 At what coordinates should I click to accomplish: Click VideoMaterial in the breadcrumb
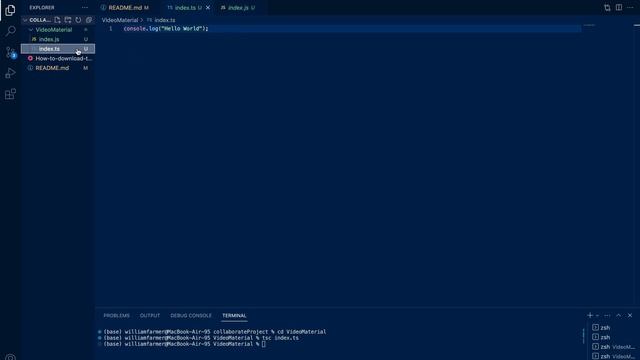click(120, 20)
